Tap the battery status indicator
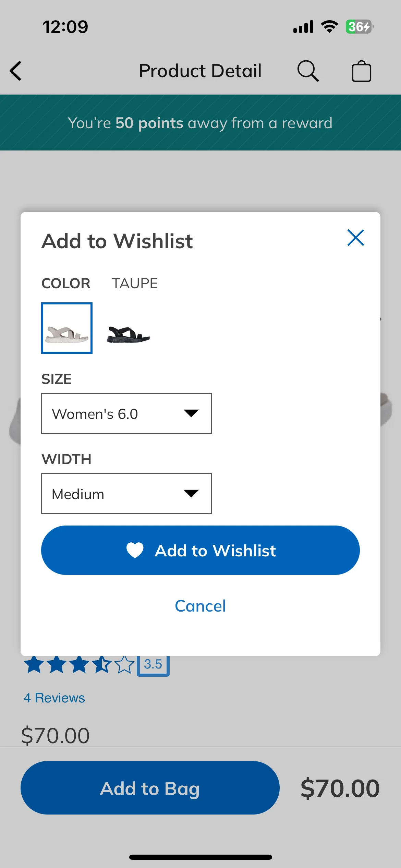 [x=359, y=27]
